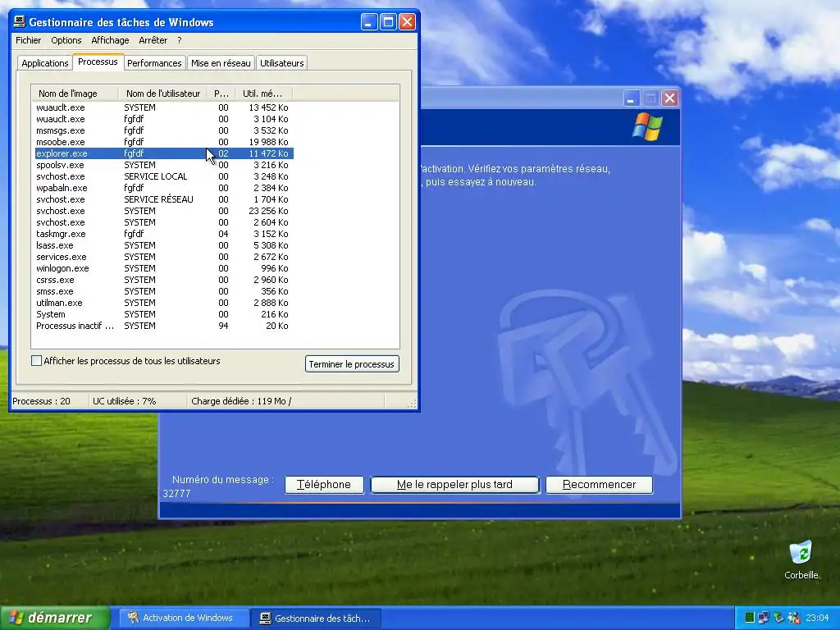Screen dimensions: 840x630
Task: Select the wuauclt.exe SYSTEM process row
Action: pyautogui.click(x=162, y=107)
